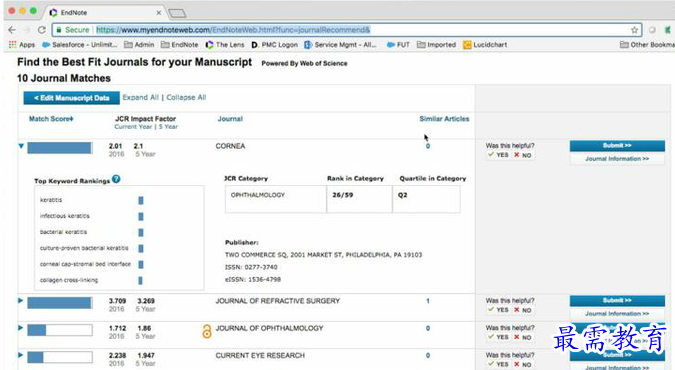Sort by Journal column header
Screen dimensions: 675x370
(230, 119)
